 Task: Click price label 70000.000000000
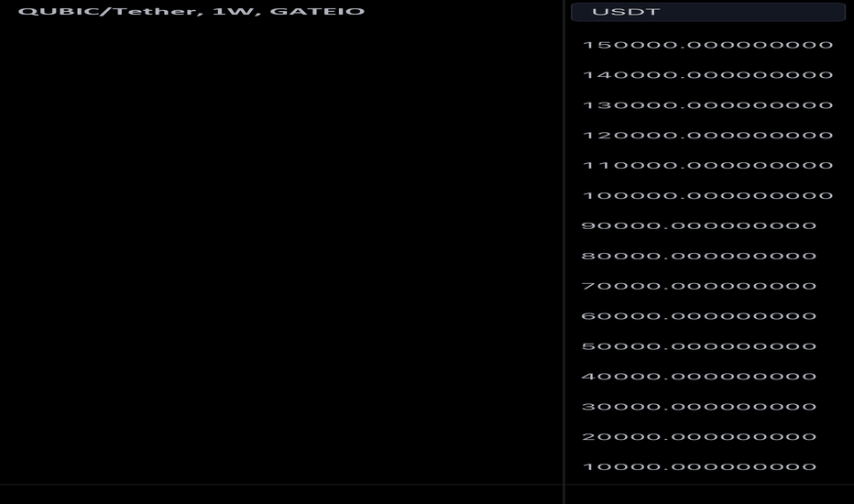[x=699, y=286]
